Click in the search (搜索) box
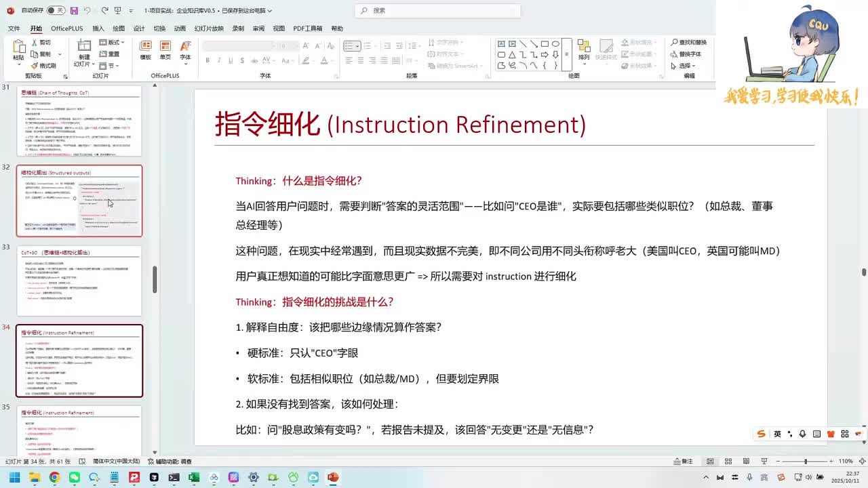 [x=438, y=10]
